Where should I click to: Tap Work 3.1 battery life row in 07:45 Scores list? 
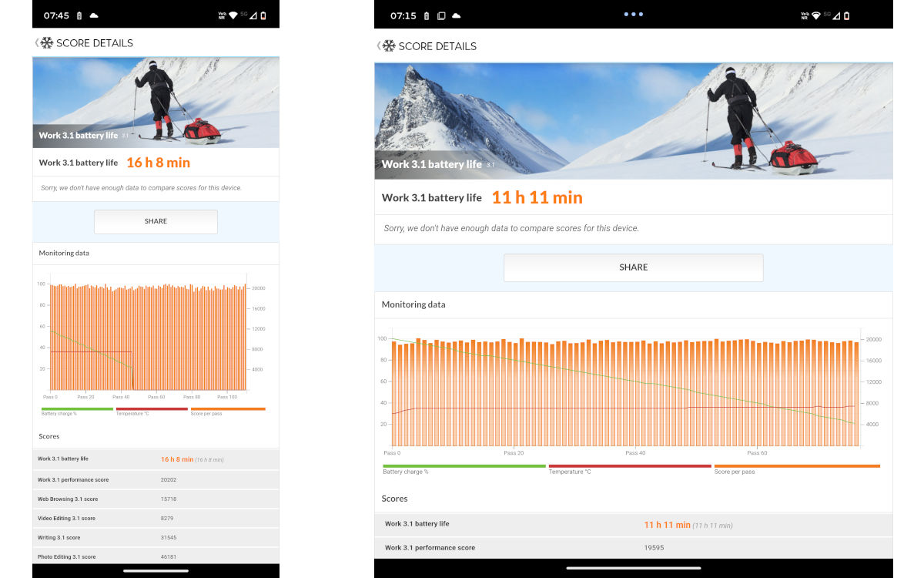[156, 459]
